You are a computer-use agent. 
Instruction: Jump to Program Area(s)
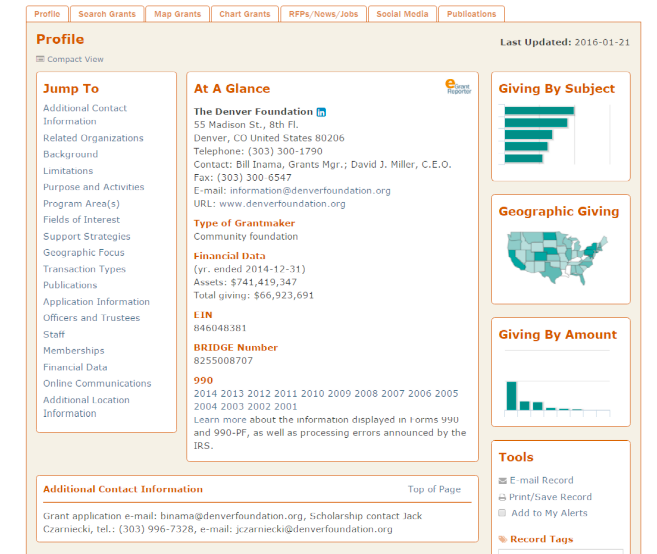81,204
